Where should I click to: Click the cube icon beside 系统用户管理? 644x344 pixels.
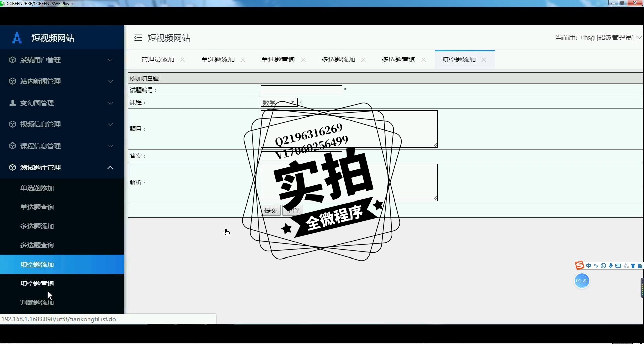(x=12, y=60)
